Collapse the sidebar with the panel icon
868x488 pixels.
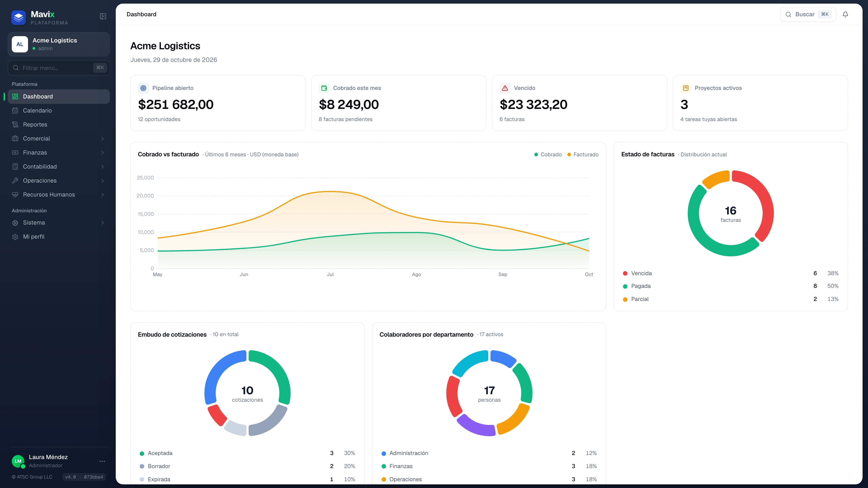(x=103, y=16)
